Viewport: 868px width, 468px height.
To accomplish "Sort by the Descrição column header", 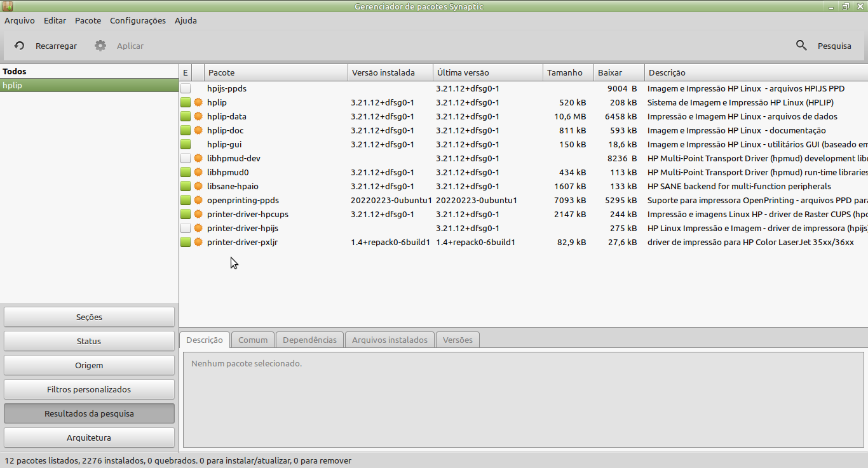I will [x=756, y=72].
